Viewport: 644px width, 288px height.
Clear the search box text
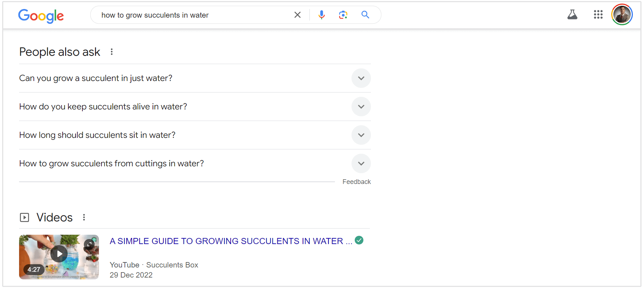coord(298,15)
